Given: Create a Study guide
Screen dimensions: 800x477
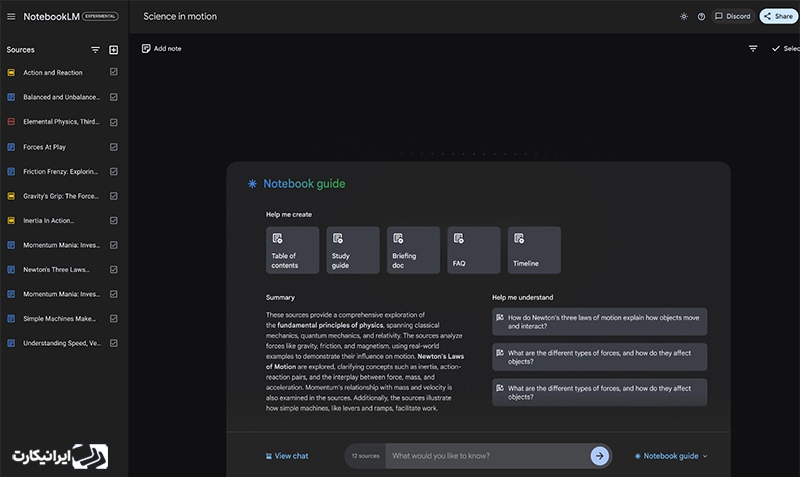Looking at the screenshot, I should pyautogui.click(x=353, y=250).
